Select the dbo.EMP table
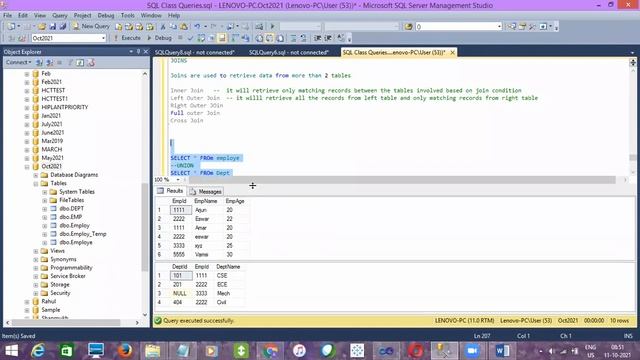 click(x=70, y=217)
